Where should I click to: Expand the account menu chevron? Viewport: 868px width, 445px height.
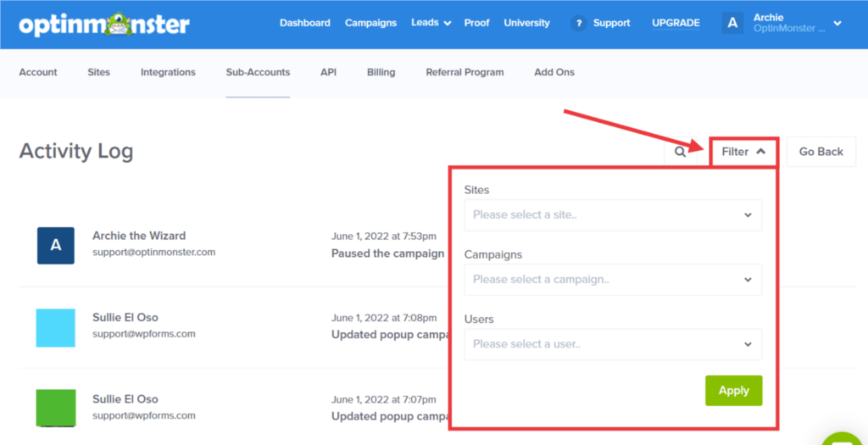click(x=837, y=23)
